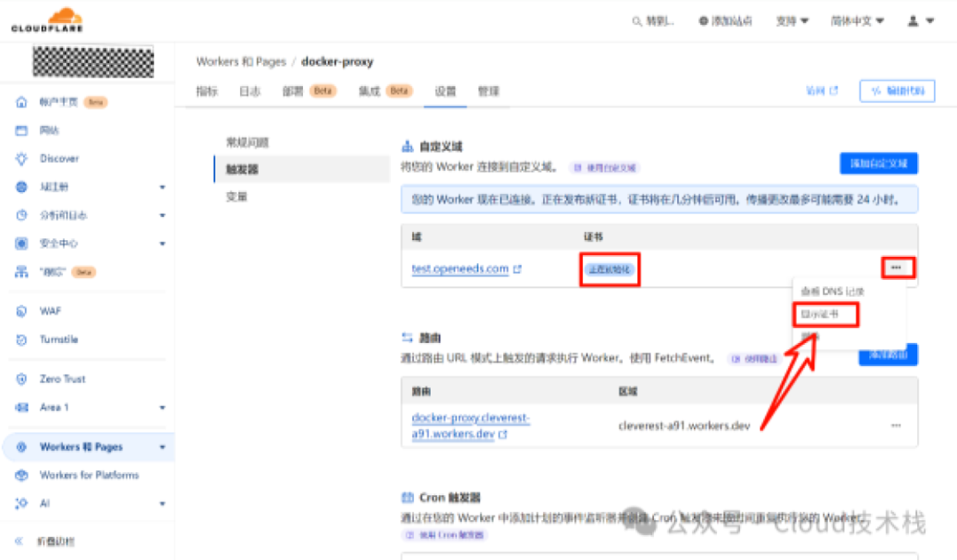This screenshot has width=957, height=560.
Task: Click the 正在初始化 certificate status badge
Action: 610,269
